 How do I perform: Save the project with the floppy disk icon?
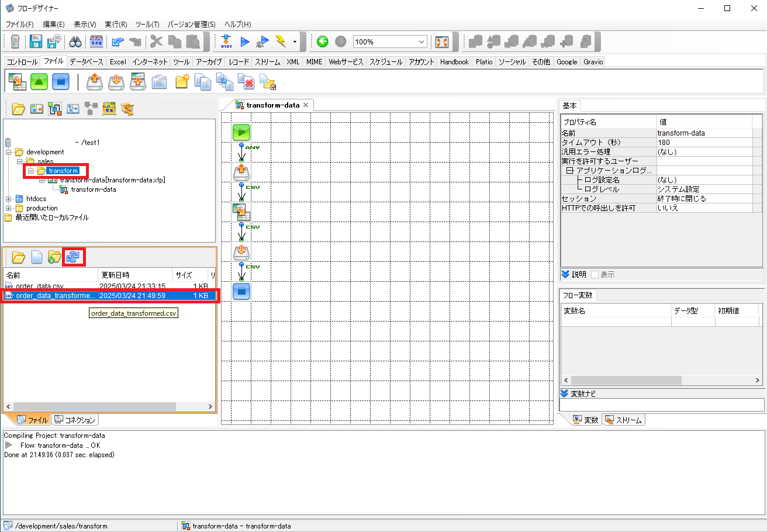point(35,41)
